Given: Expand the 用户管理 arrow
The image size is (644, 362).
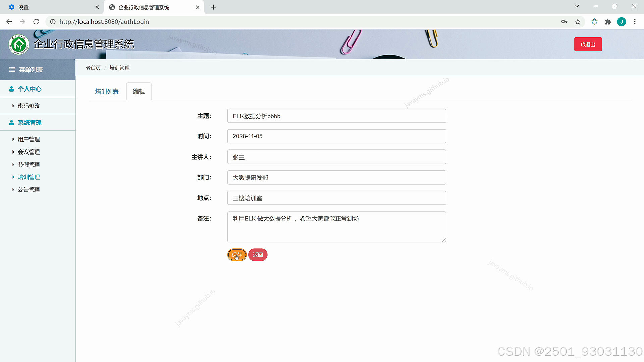Looking at the screenshot, I should click(x=13, y=139).
